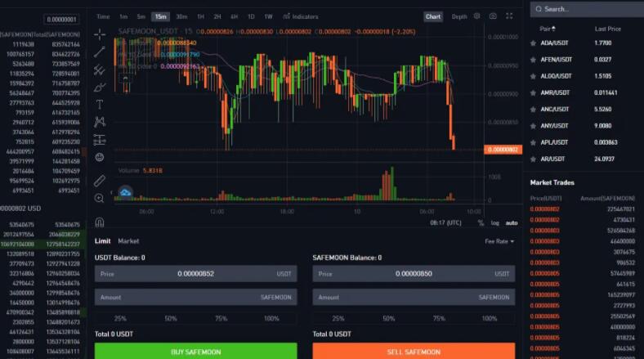Sort by Last Price column
This screenshot has height=359, width=644.
click(x=608, y=29)
